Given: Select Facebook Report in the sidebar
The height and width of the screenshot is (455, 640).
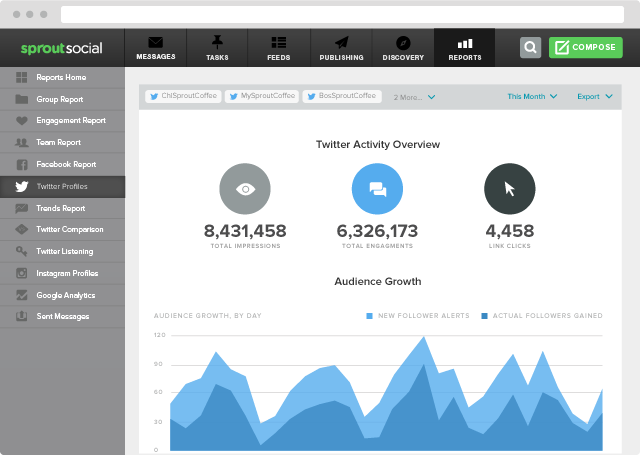Looking at the screenshot, I should (66, 164).
